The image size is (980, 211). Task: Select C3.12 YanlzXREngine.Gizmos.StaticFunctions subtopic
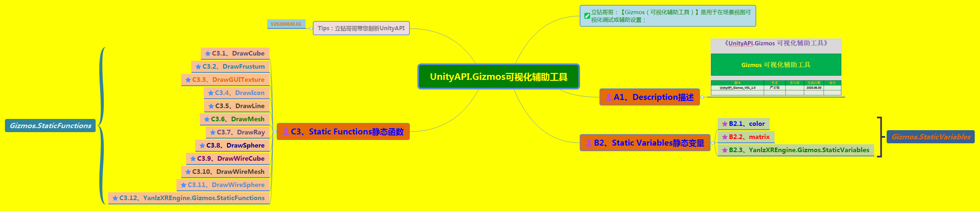189,198
